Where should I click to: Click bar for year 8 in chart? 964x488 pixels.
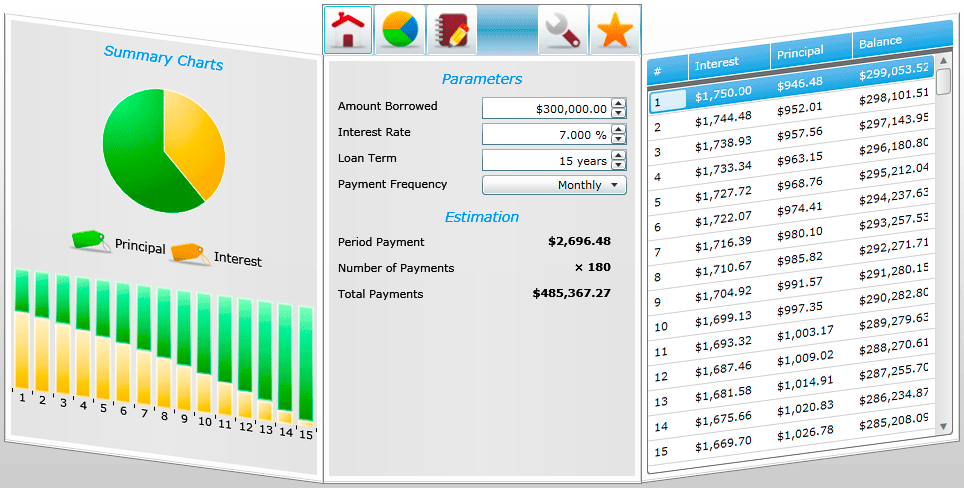pos(164,348)
